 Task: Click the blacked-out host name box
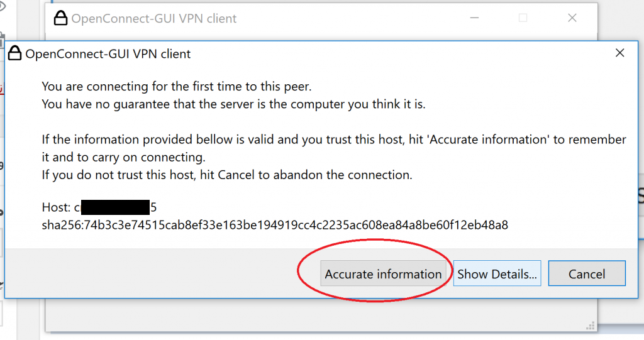click(x=115, y=207)
